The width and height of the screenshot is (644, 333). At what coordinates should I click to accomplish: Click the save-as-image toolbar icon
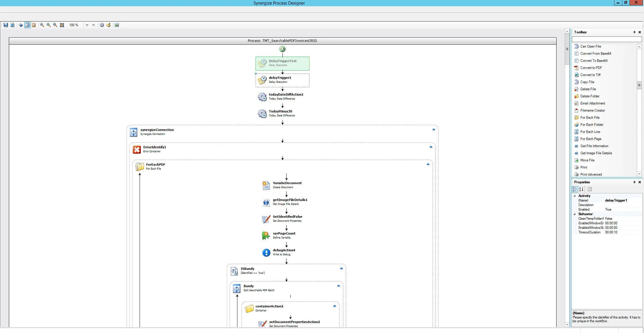pos(117,25)
